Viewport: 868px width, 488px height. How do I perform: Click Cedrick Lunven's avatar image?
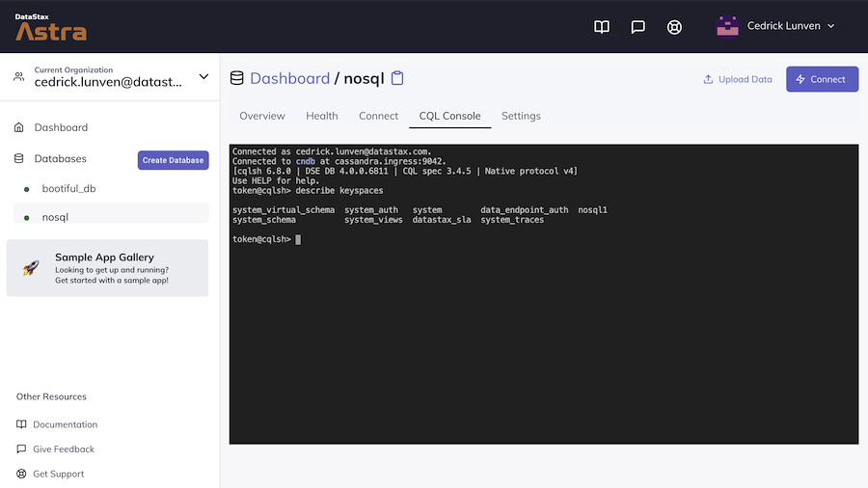pyautogui.click(x=727, y=27)
